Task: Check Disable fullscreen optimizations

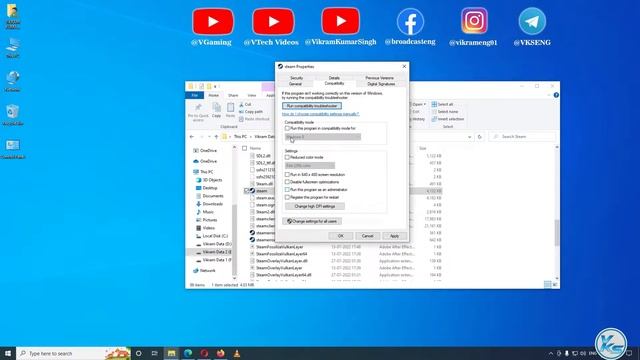Action: coord(287,182)
